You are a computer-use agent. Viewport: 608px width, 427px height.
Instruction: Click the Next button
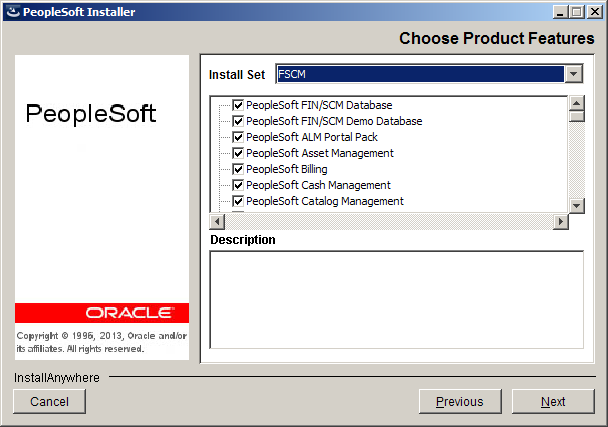click(553, 401)
